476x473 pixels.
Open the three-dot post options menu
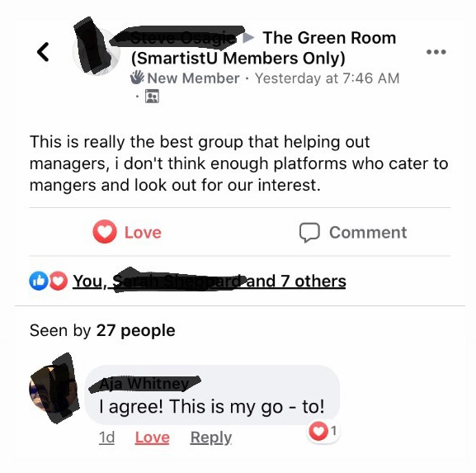coord(436,52)
